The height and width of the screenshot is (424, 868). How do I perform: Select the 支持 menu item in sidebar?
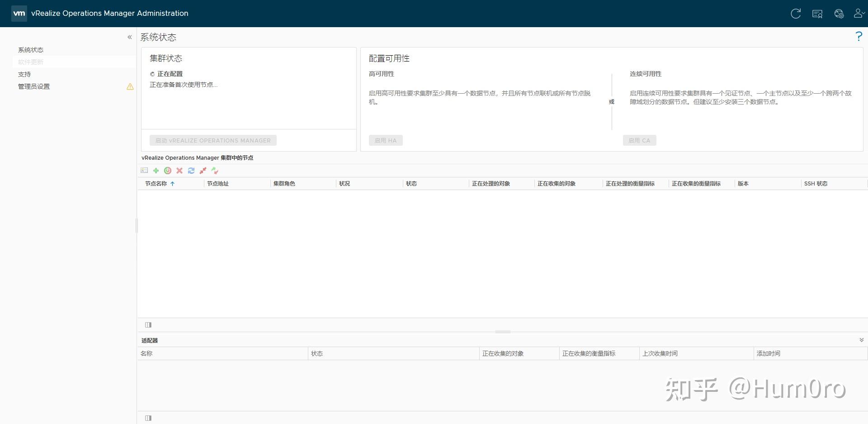coord(24,74)
